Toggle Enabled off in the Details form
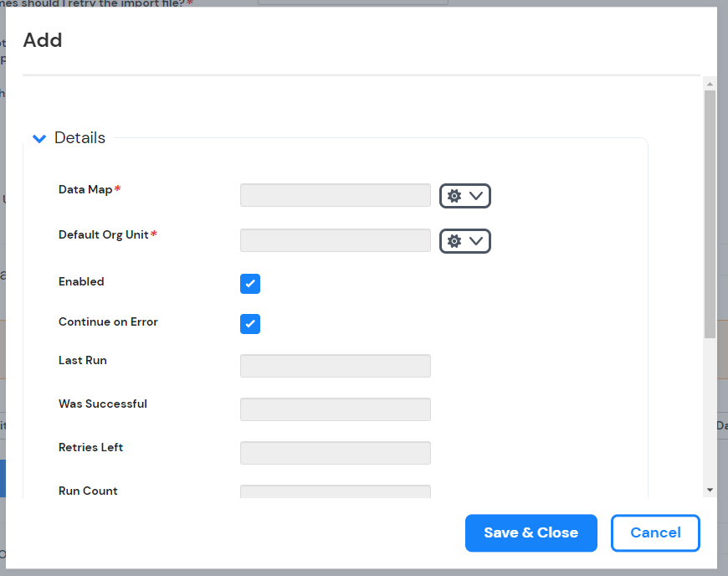728x576 pixels. (x=250, y=284)
